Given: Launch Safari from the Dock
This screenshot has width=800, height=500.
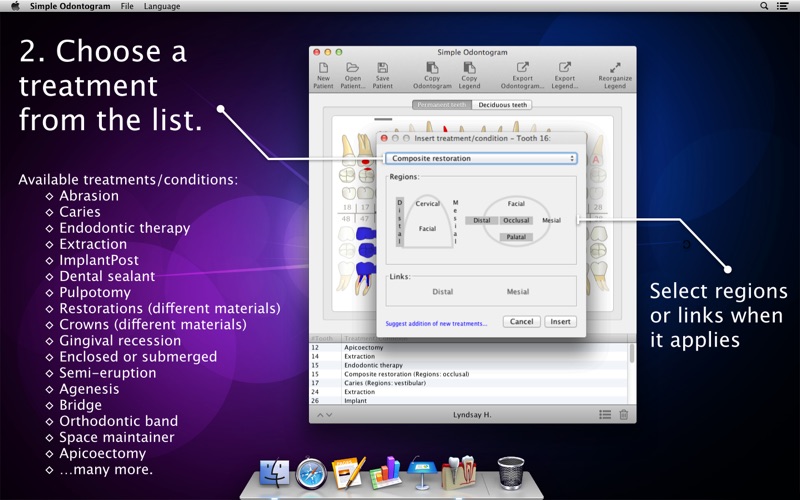Looking at the screenshot, I should pos(311,473).
